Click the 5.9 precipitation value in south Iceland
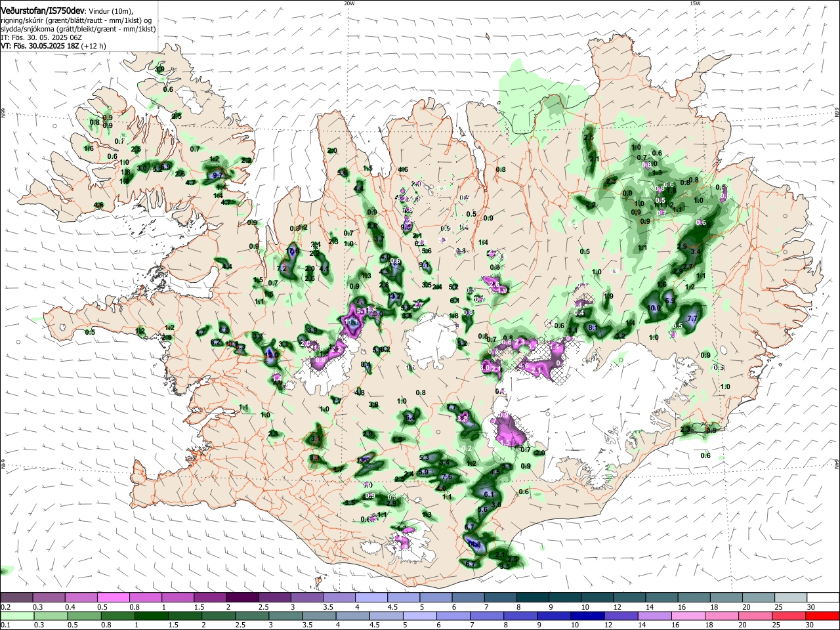 pyautogui.click(x=423, y=472)
